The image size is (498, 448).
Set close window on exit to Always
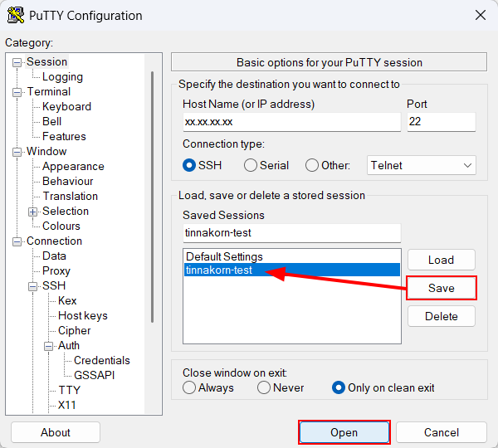click(190, 387)
